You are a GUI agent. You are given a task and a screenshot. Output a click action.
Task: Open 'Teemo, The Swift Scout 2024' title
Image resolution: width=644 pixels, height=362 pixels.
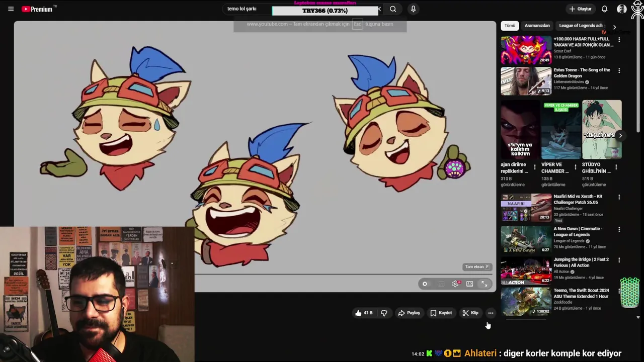[x=581, y=293]
